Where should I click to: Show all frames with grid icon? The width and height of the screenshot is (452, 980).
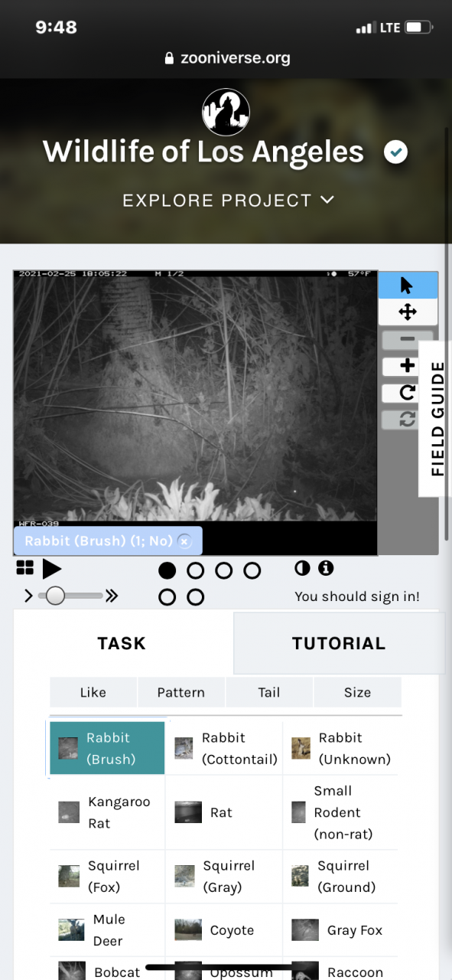pyautogui.click(x=25, y=568)
